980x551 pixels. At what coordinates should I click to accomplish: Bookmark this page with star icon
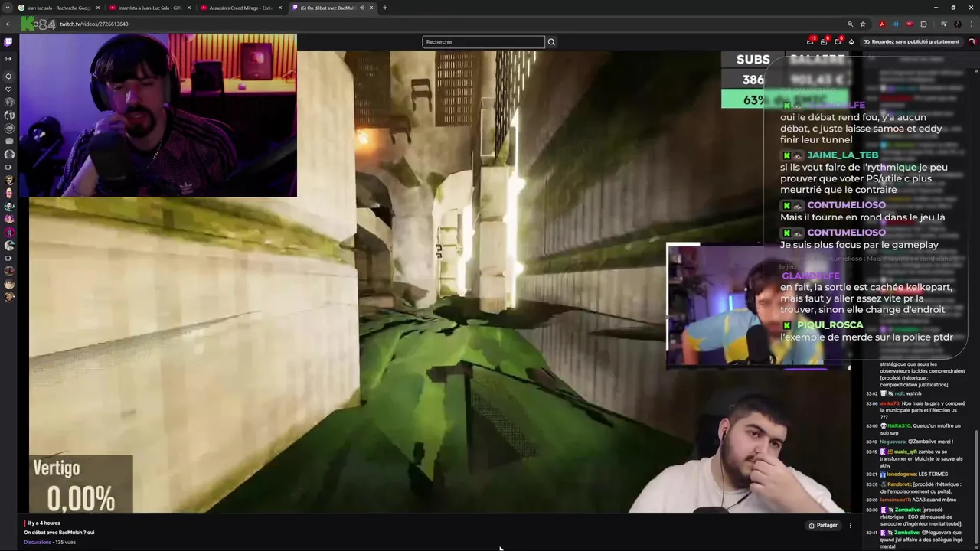point(863,24)
